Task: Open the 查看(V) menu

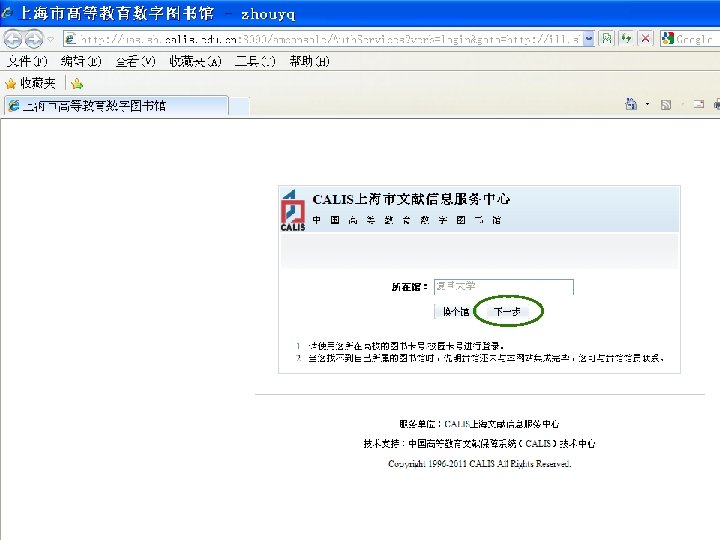Action: pyautogui.click(x=135, y=61)
